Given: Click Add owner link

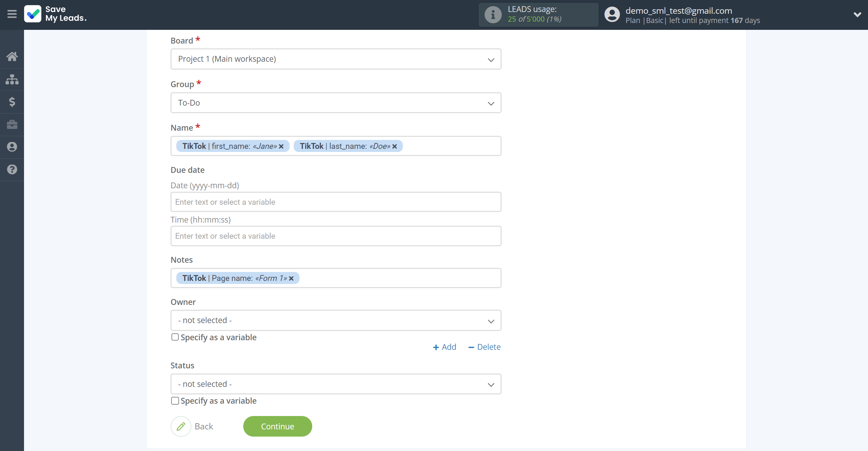Looking at the screenshot, I should click(445, 347).
